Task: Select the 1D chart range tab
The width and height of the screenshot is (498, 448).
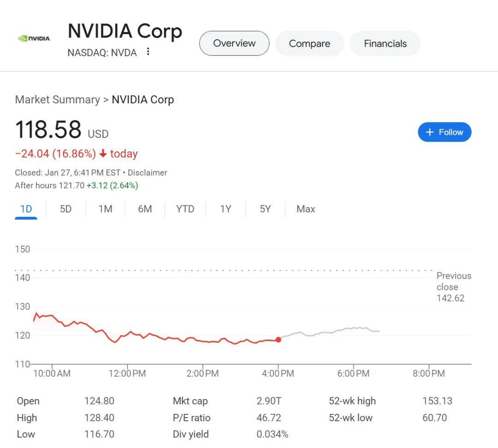Action: 26,209
